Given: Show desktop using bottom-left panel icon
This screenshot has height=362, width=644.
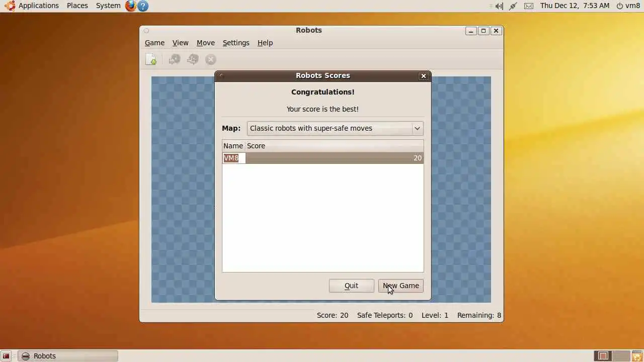Looking at the screenshot, I should pyautogui.click(x=6, y=356).
